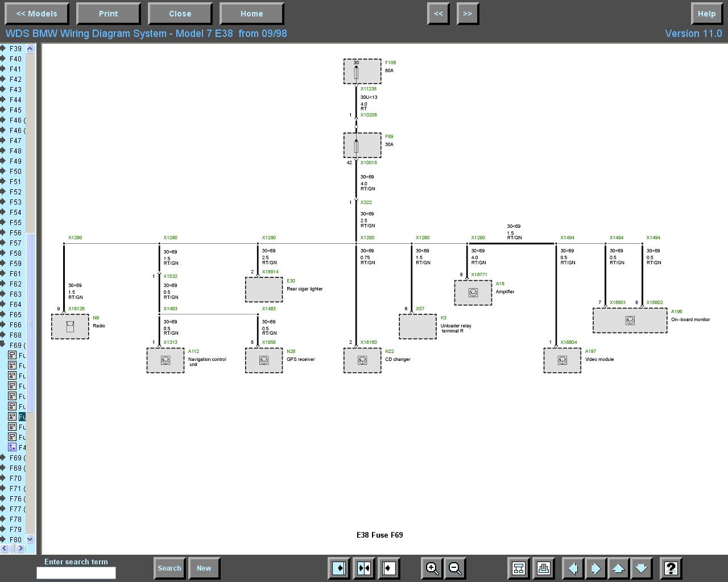
Task: Pan diagram up with arrow icon
Action: click(618, 568)
